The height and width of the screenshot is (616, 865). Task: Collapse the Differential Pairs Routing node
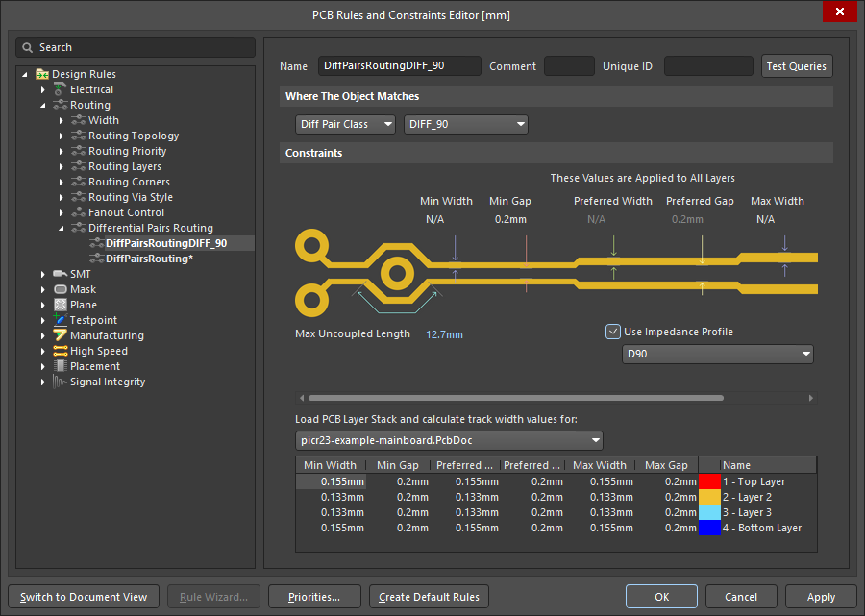[62, 229]
